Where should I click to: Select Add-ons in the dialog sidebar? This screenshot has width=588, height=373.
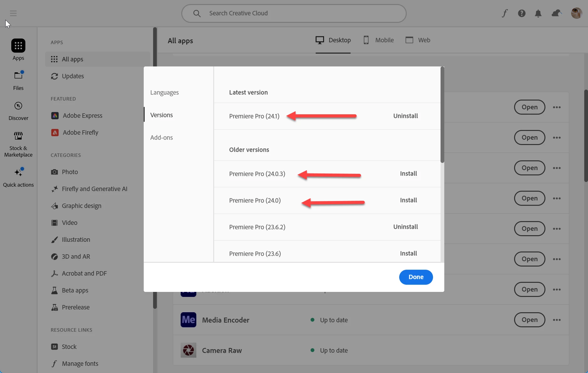point(162,137)
